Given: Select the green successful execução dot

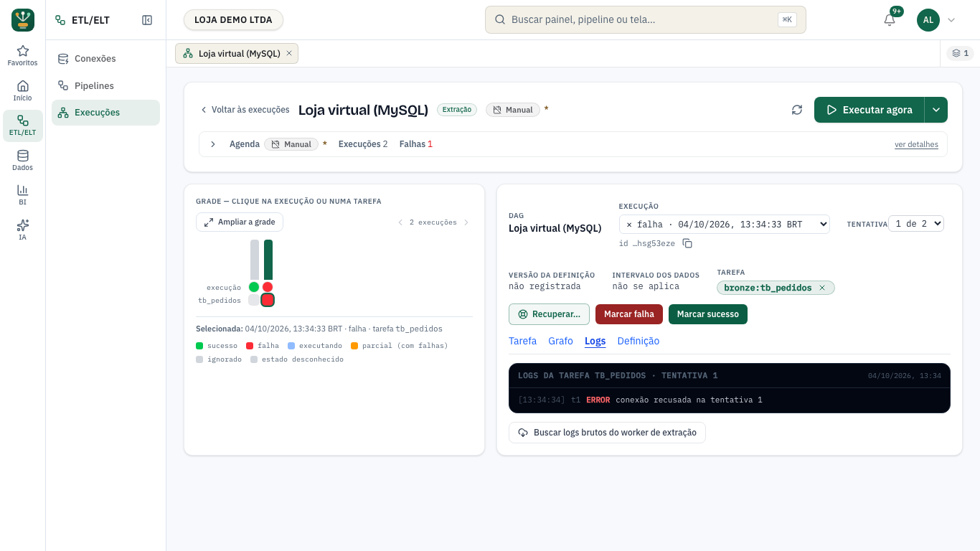Looking at the screenshot, I should click(254, 287).
